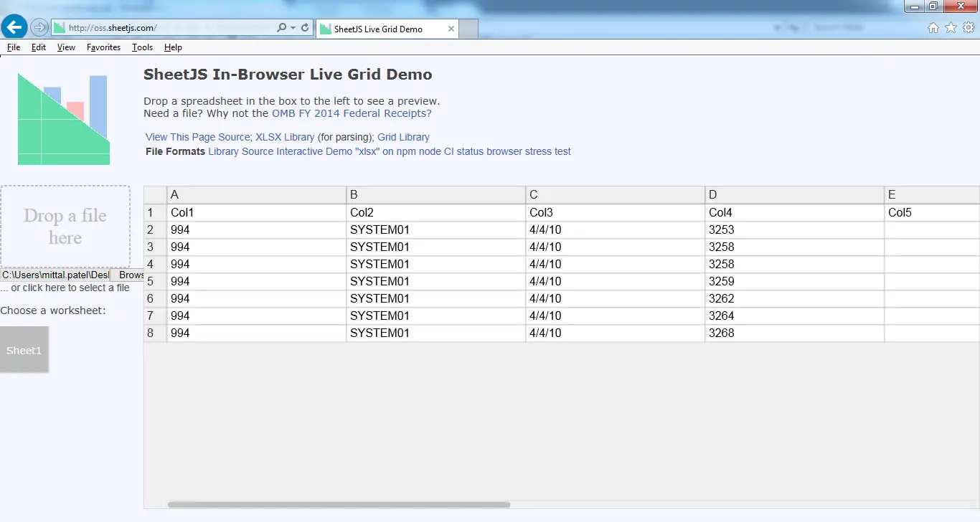The image size is (980, 522).
Task: Click the site favicon in the address bar
Action: click(60, 28)
